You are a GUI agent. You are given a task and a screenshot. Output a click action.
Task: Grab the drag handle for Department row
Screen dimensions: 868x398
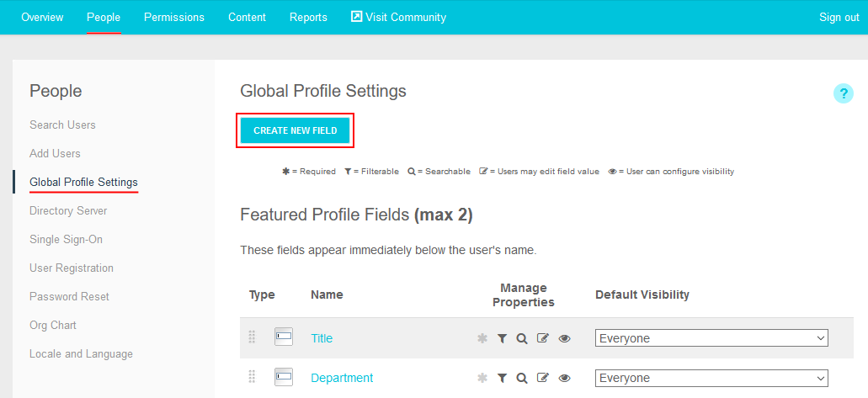[252, 377]
